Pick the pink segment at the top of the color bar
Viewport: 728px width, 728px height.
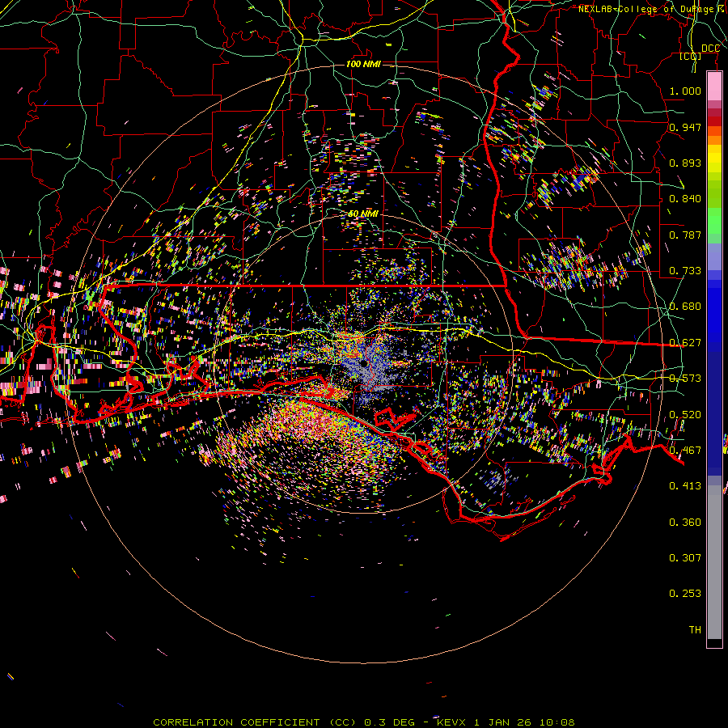pyautogui.click(x=714, y=87)
